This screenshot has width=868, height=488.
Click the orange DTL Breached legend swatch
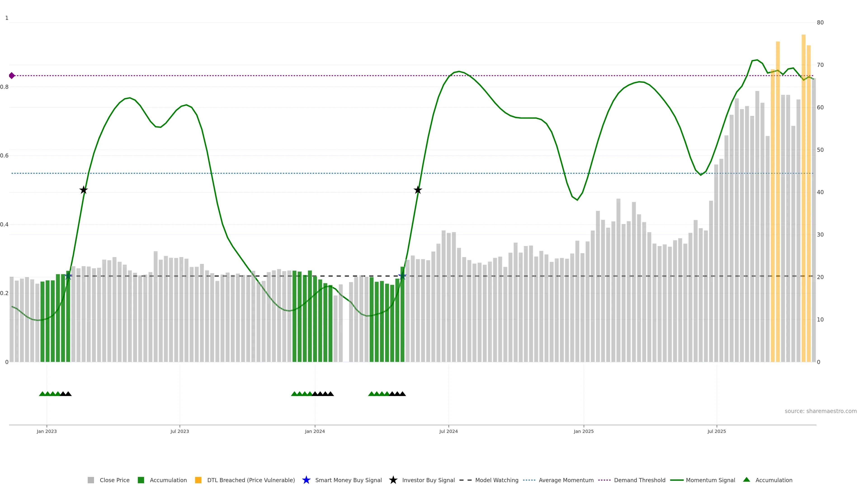tap(198, 480)
